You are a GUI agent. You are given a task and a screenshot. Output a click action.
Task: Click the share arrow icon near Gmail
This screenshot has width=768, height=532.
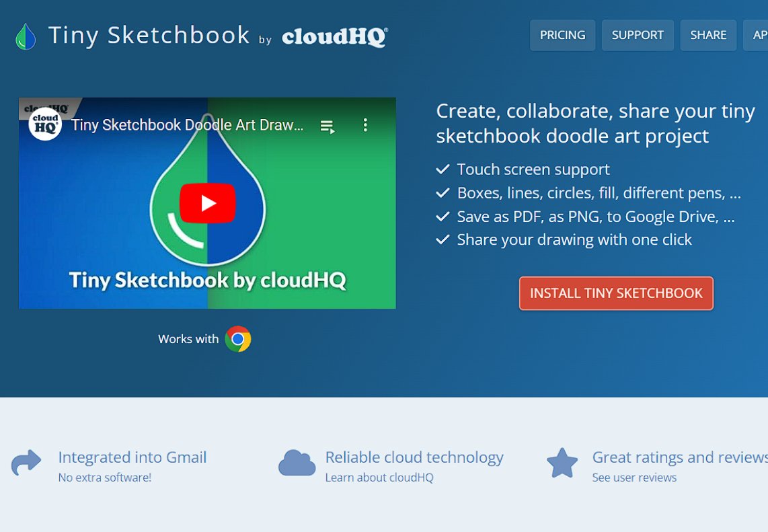[26, 463]
